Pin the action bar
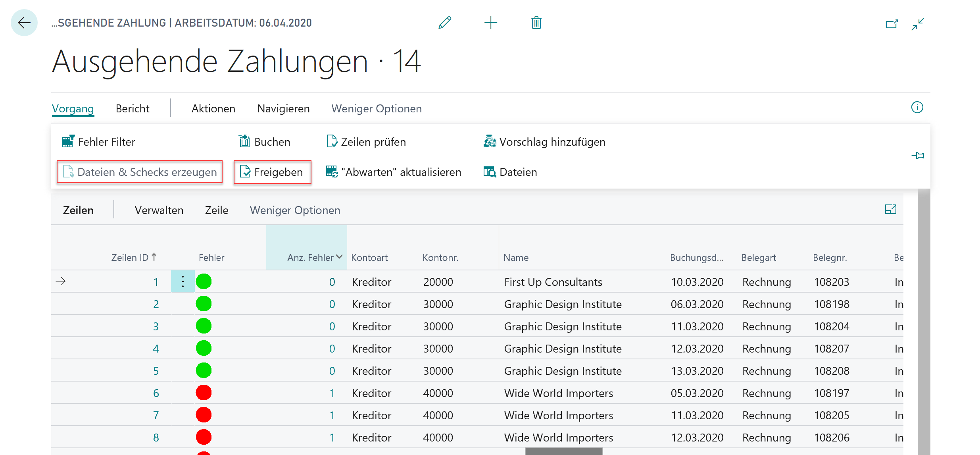980x455 pixels. pyautogui.click(x=918, y=156)
